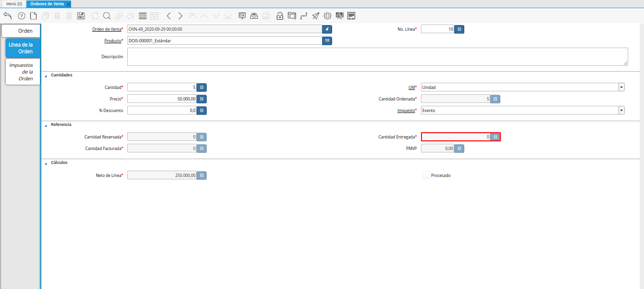Close the Ordenes de Venta tab
Image resolution: width=644 pixels, height=289 pixels.
click(x=68, y=4)
